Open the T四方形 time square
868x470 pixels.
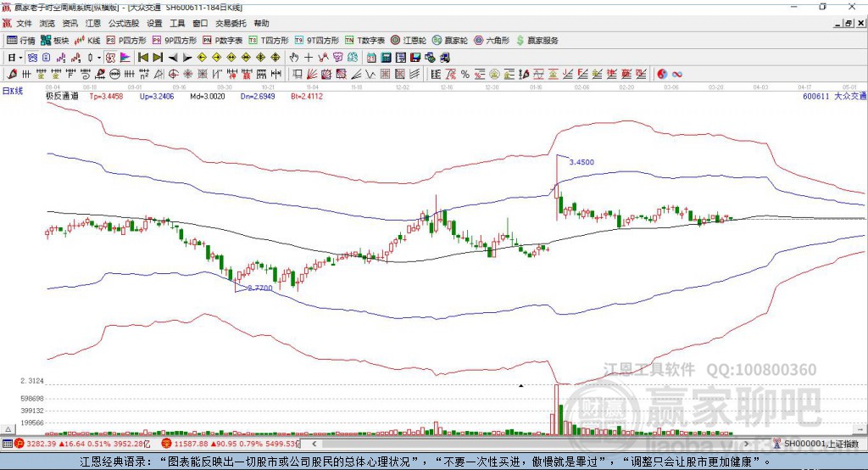[x=269, y=41]
